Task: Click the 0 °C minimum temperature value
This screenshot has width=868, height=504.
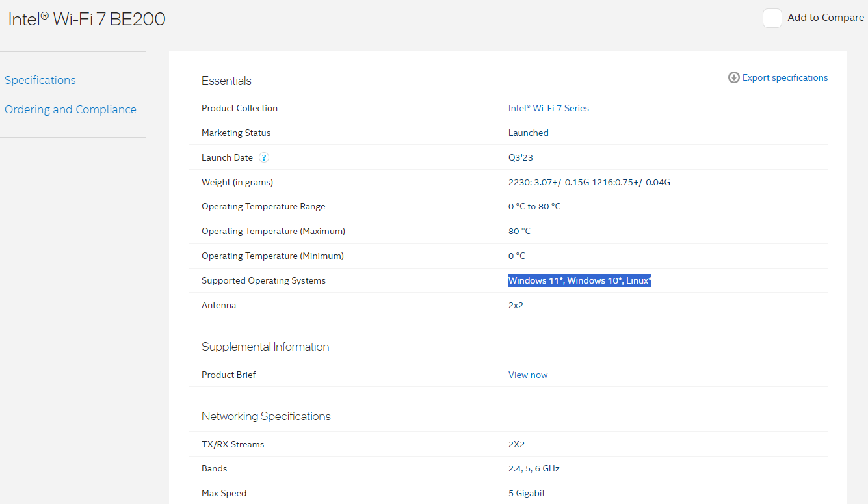Action: tap(517, 256)
